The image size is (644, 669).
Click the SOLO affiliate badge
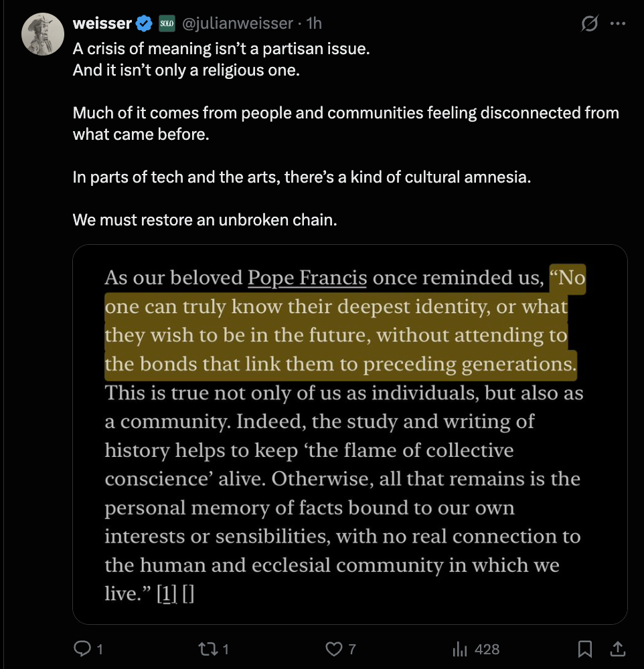[x=167, y=24]
